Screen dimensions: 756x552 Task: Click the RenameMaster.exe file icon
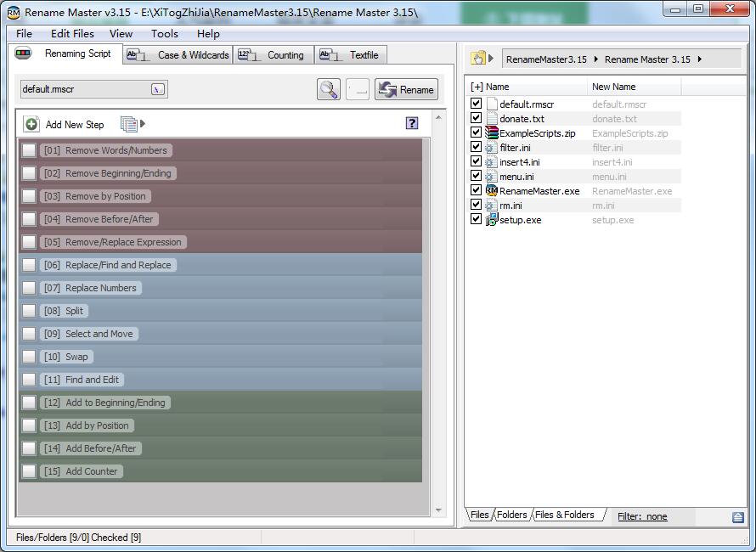tap(491, 191)
